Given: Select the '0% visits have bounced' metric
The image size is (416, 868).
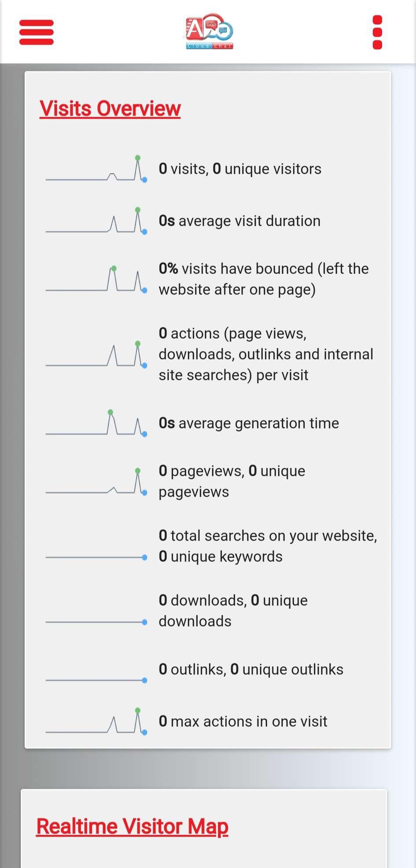Looking at the screenshot, I should [x=264, y=279].
